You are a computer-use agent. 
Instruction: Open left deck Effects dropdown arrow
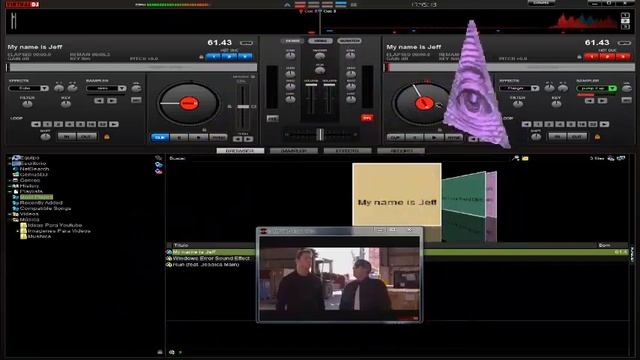[x=44, y=88]
